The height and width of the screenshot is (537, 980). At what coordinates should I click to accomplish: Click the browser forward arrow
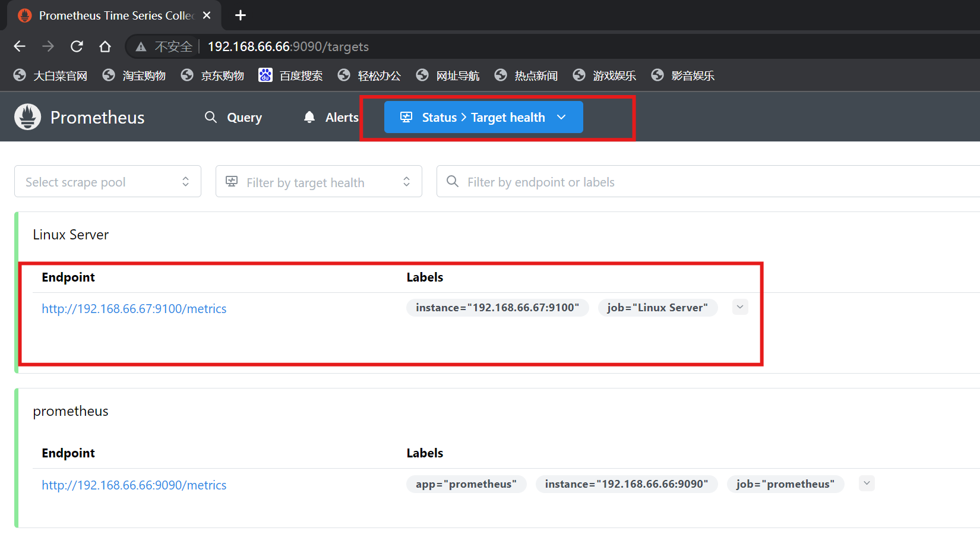point(48,46)
